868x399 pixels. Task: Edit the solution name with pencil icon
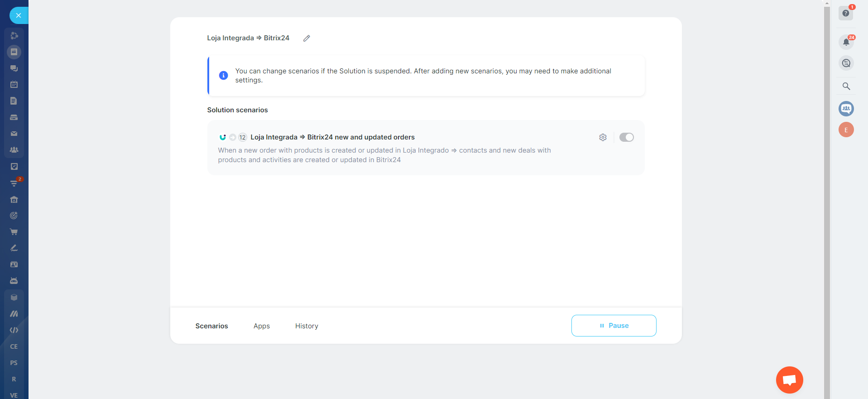(307, 38)
